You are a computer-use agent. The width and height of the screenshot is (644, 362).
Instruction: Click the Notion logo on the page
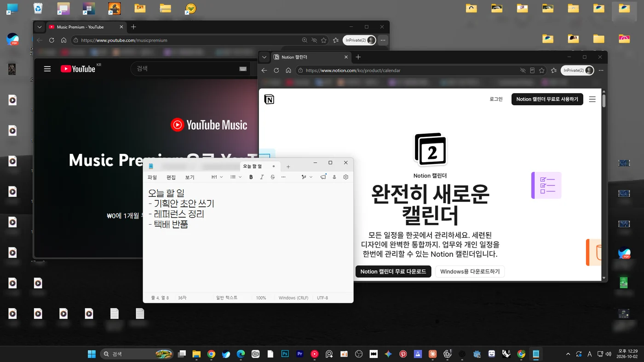269,99
